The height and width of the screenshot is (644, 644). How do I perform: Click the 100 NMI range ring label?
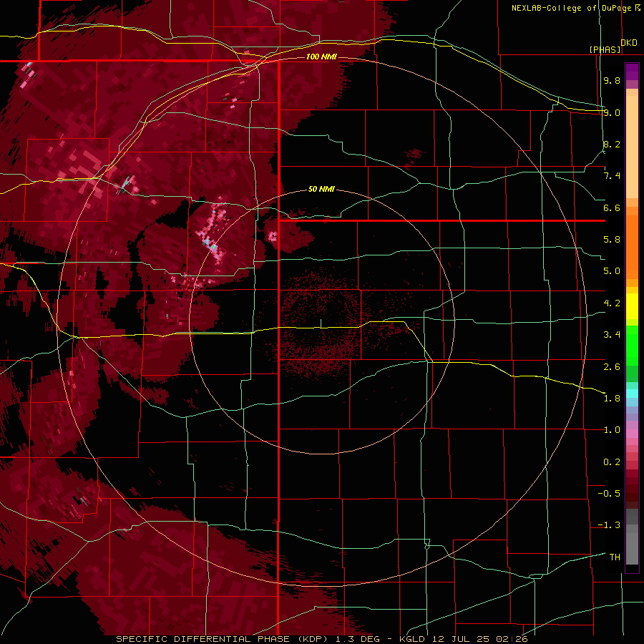tap(321, 57)
